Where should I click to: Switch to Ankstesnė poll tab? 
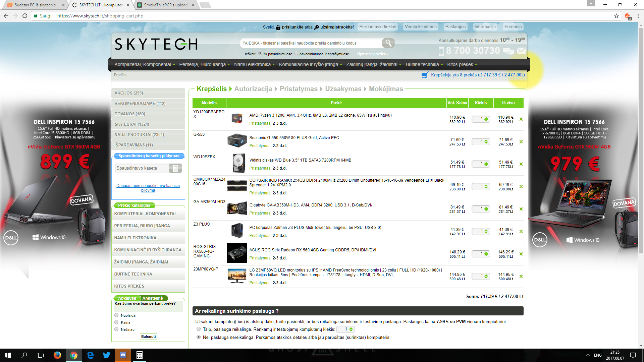[153, 298]
